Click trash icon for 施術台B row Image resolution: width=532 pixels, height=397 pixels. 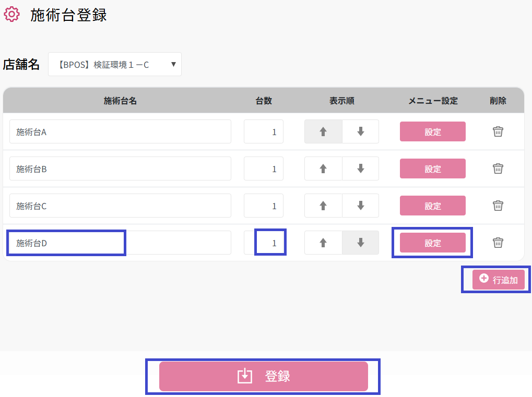(x=498, y=169)
